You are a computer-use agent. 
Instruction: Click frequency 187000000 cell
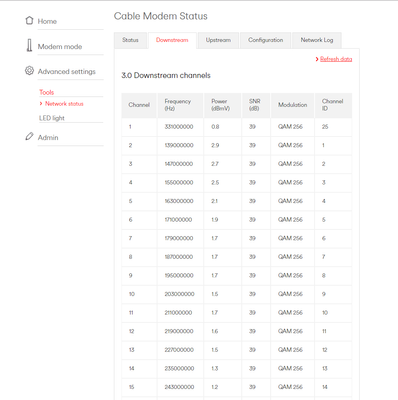pos(179,257)
